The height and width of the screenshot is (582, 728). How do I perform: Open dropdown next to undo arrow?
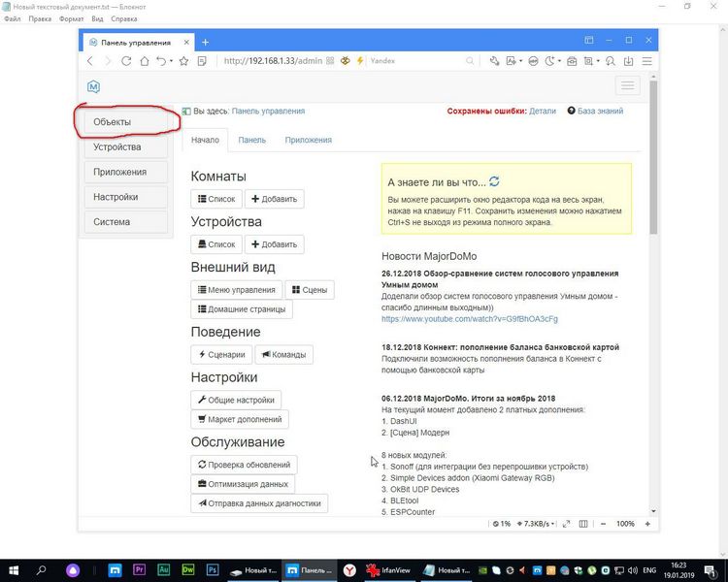[x=171, y=61]
